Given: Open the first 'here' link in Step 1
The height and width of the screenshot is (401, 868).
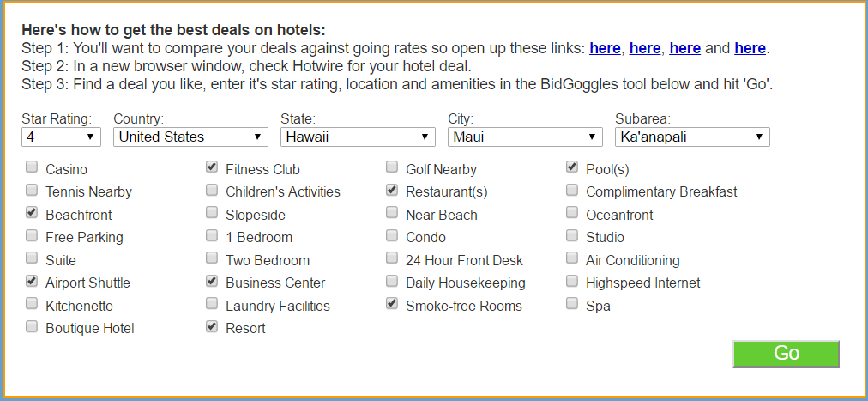Looking at the screenshot, I should click(x=605, y=48).
